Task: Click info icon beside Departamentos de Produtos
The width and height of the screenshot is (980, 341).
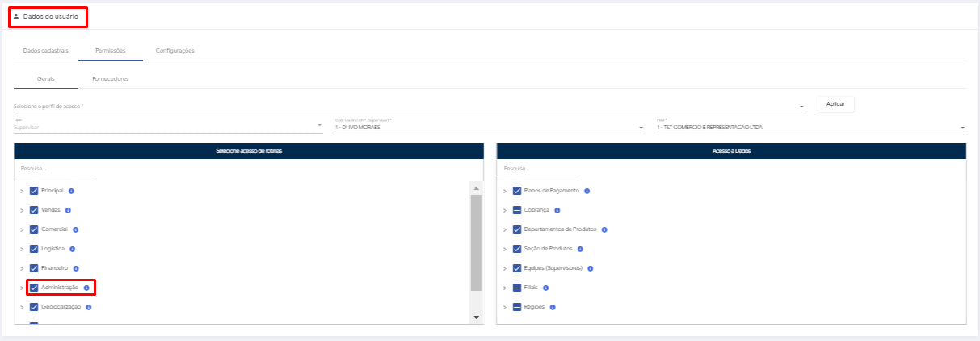Action: 604,229
